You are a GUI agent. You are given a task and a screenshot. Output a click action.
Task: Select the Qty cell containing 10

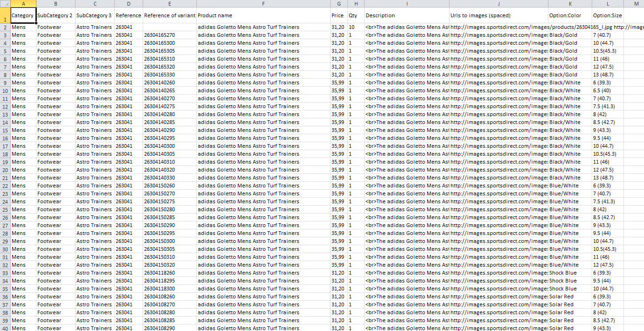pos(356,28)
